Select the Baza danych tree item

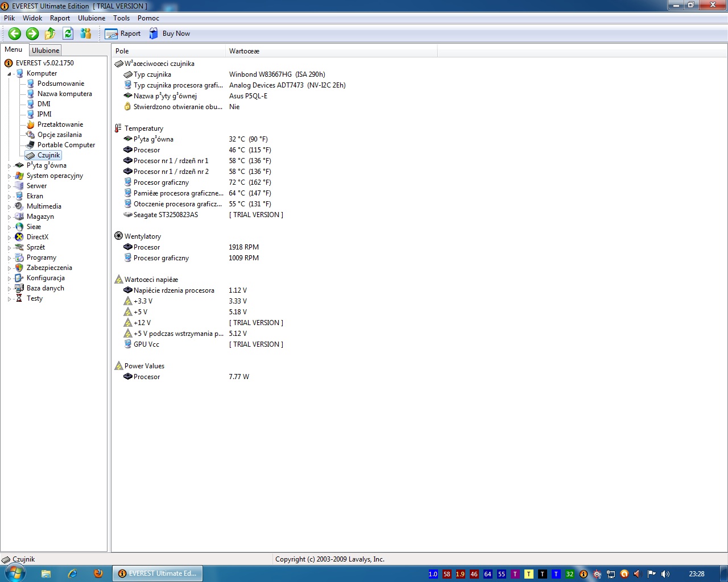point(45,288)
